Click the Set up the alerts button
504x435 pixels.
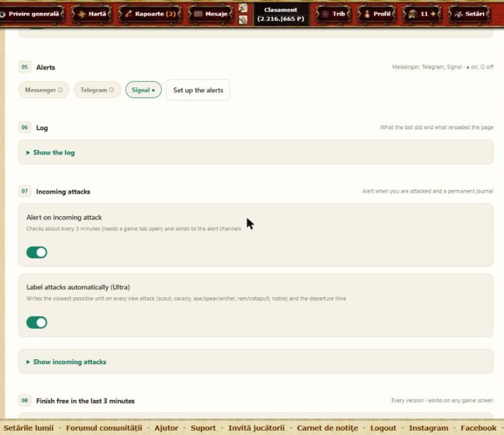pyautogui.click(x=198, y=90)
